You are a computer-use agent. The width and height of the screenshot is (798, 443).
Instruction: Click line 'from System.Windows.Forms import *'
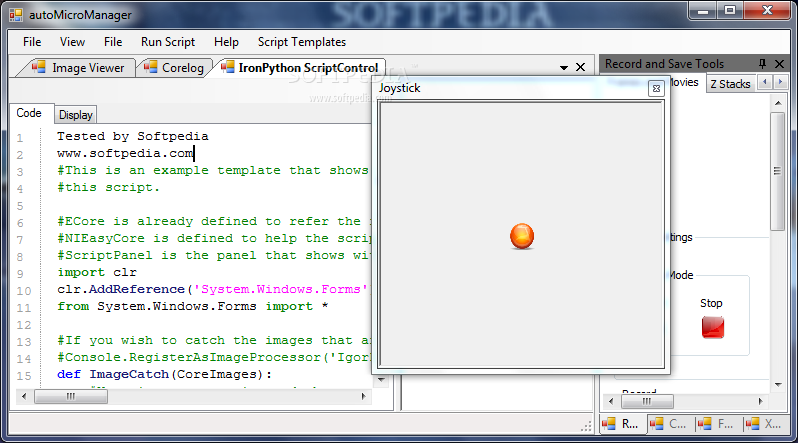pos(192,307)
